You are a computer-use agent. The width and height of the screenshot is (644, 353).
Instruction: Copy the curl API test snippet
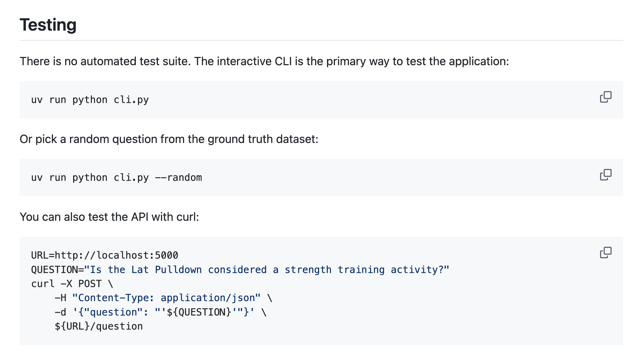pos(605,253)
